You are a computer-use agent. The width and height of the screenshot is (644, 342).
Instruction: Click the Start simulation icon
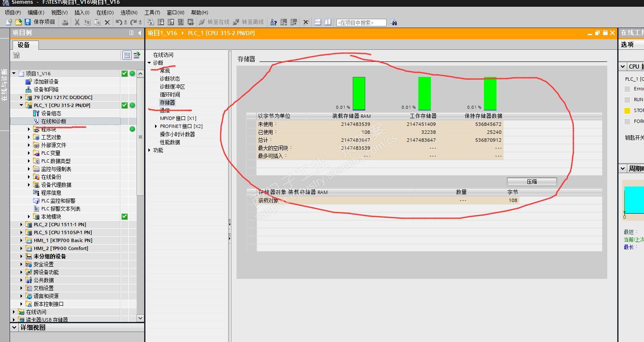pyautogui.click(x=181, y=22)
